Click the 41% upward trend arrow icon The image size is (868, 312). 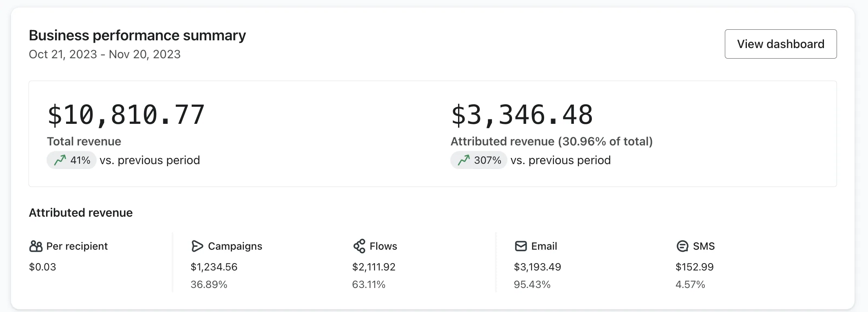[x=60, y=160]
